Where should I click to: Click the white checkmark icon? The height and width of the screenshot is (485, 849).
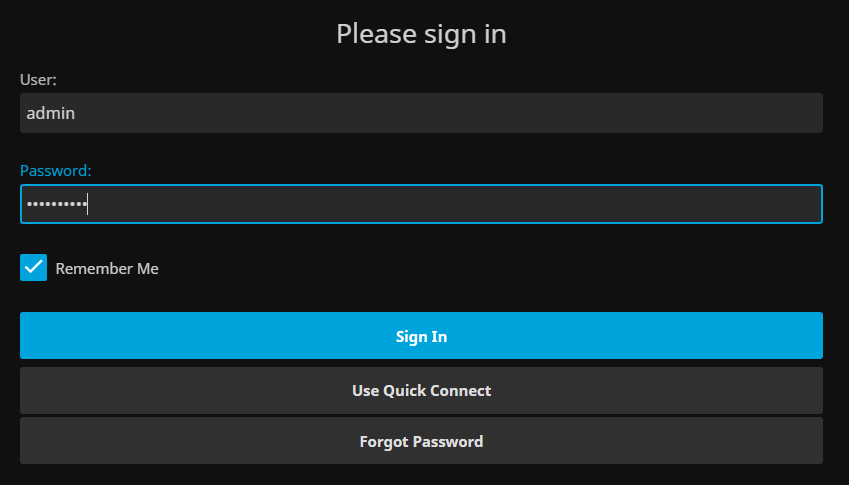pos(34,268)
